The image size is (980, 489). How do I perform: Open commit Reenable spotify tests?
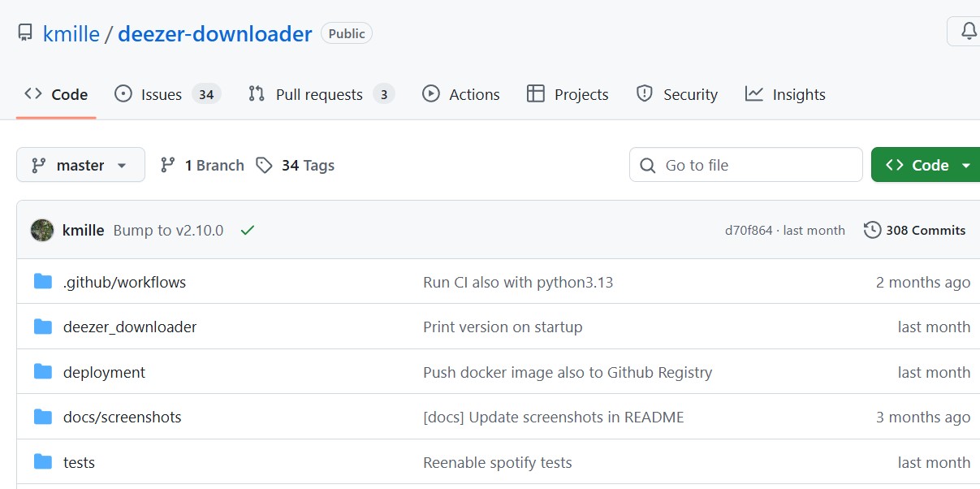(498, 462)
